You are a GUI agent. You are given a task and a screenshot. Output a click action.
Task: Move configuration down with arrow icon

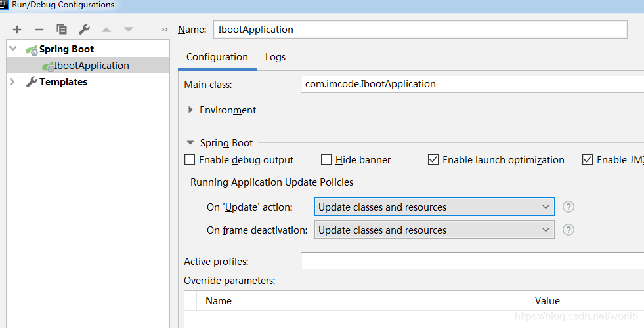click(129, 30)
